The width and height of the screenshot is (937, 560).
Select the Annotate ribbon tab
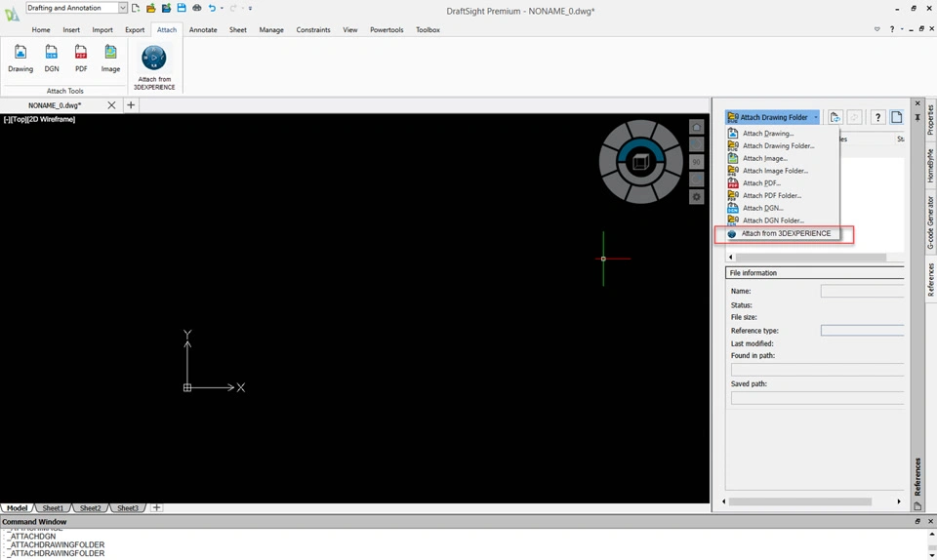203,30
